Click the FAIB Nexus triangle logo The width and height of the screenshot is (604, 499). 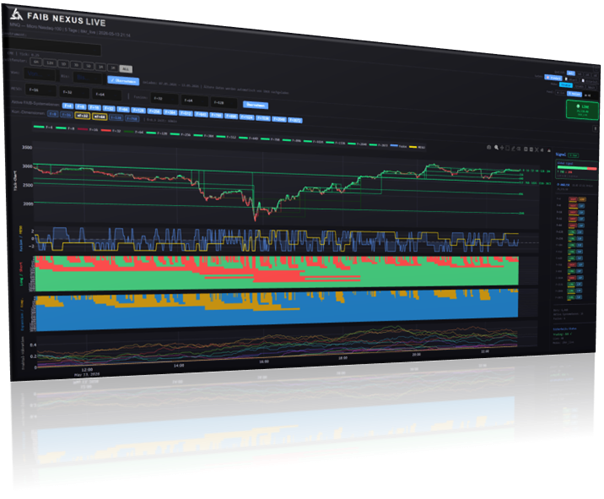[x=16, y=14]
